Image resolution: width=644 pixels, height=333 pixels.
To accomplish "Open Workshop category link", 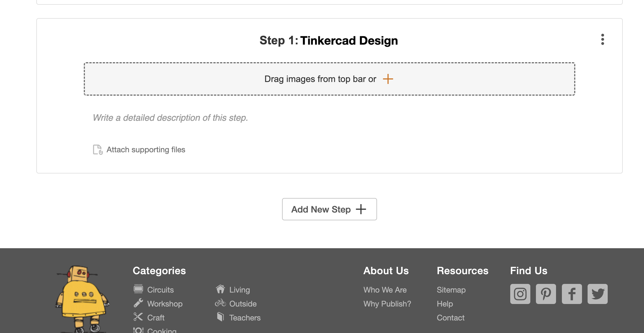I will pos(165,304).
